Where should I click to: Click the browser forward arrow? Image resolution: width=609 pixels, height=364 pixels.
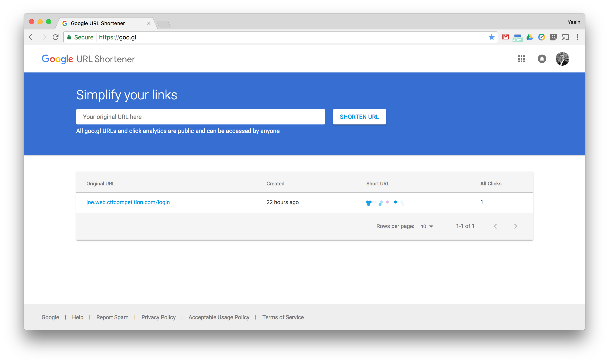coord(44,37)
